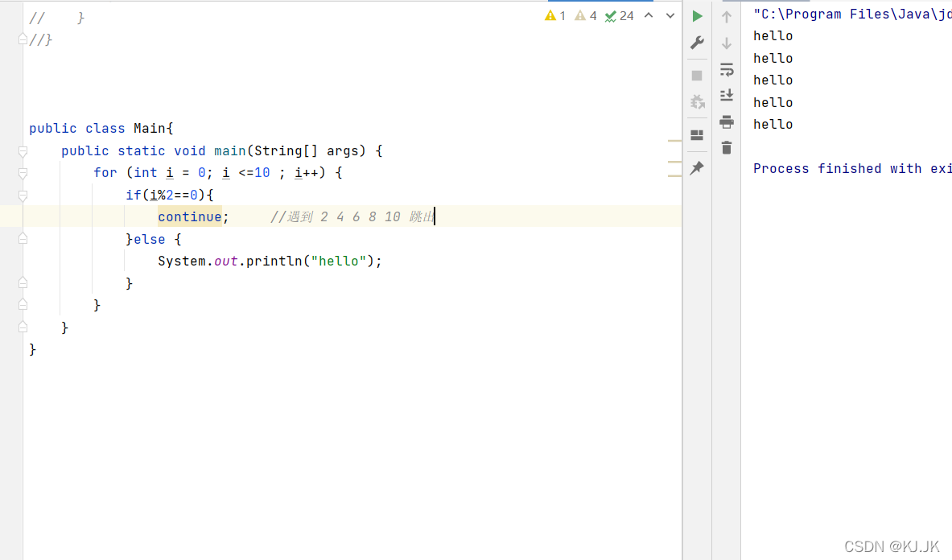This screenshot has width=952, height=560.
Task: Click the for loop header line
Action: pyautogui.click(x=218, y=173)
